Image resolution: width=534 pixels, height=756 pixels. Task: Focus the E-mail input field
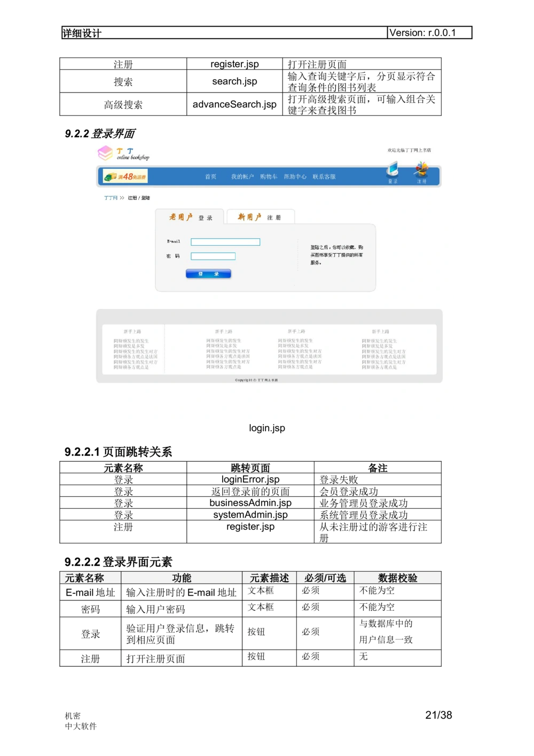tap(225, 242)
